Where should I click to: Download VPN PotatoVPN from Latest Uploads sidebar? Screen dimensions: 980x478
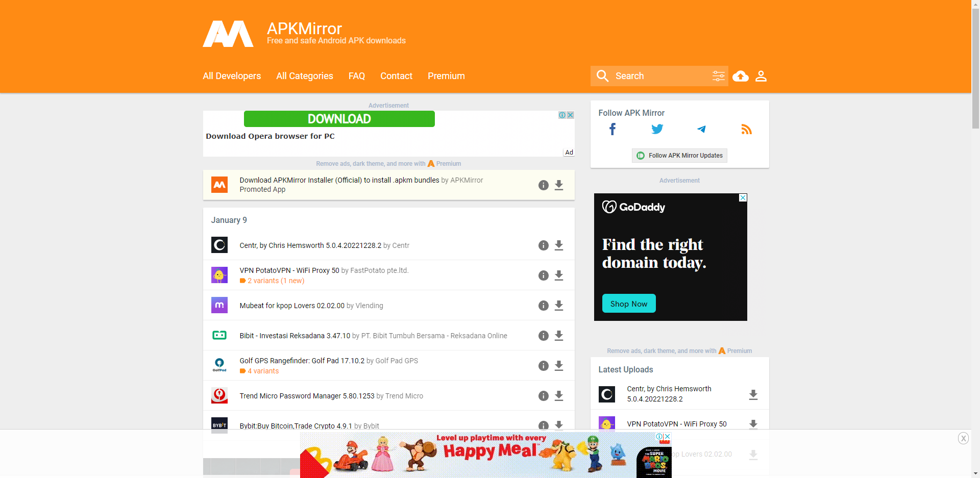(753, 424)
